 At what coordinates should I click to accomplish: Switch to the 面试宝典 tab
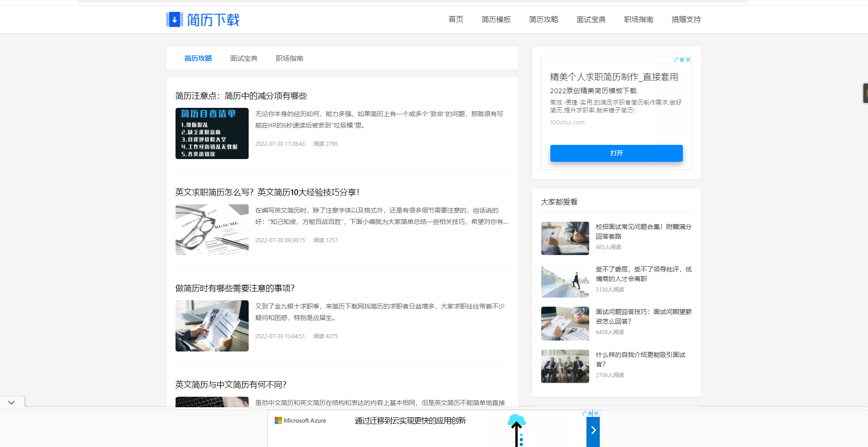coord(244,58)
